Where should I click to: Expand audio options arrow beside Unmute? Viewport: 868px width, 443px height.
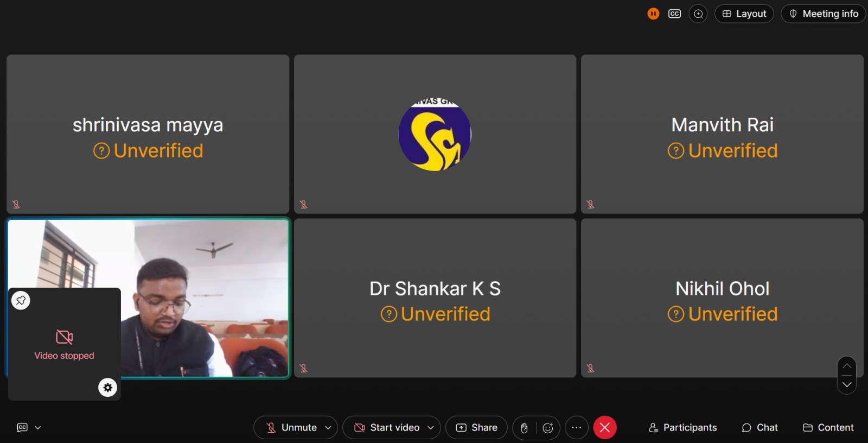pos(328,428)
